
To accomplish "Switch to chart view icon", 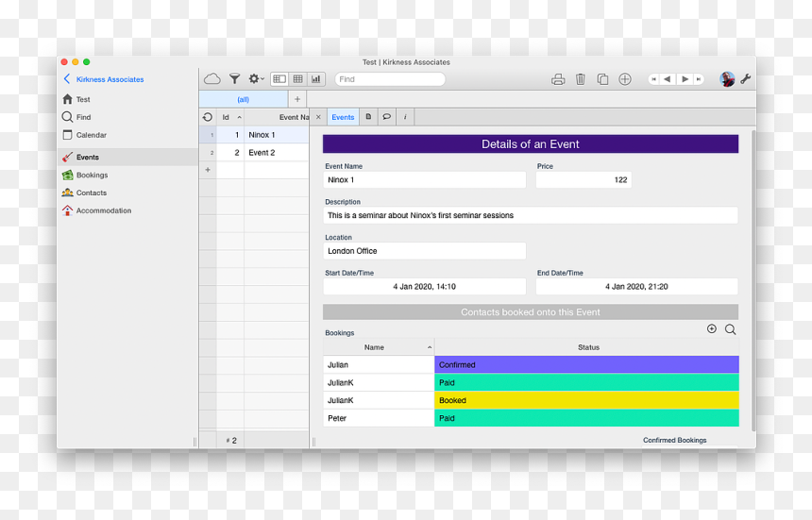I will tap(316, 79).
